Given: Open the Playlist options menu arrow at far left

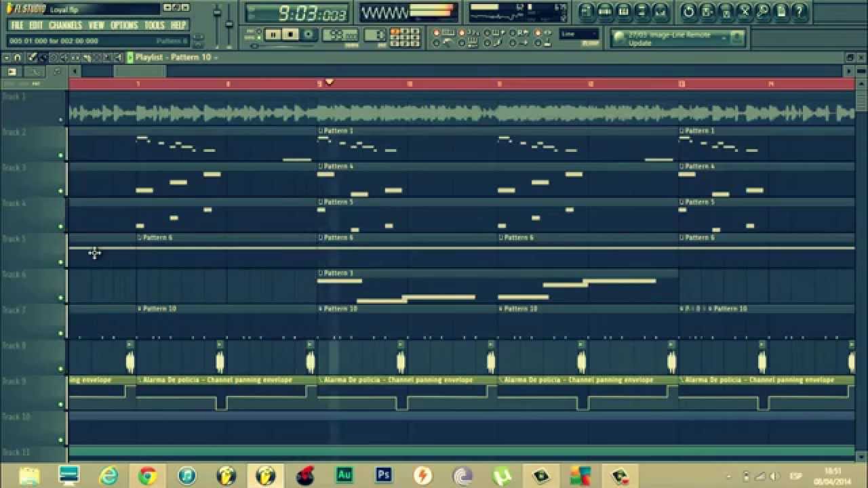Looking at the screenshot, I should pyautogui.click(x=7, y=58).
